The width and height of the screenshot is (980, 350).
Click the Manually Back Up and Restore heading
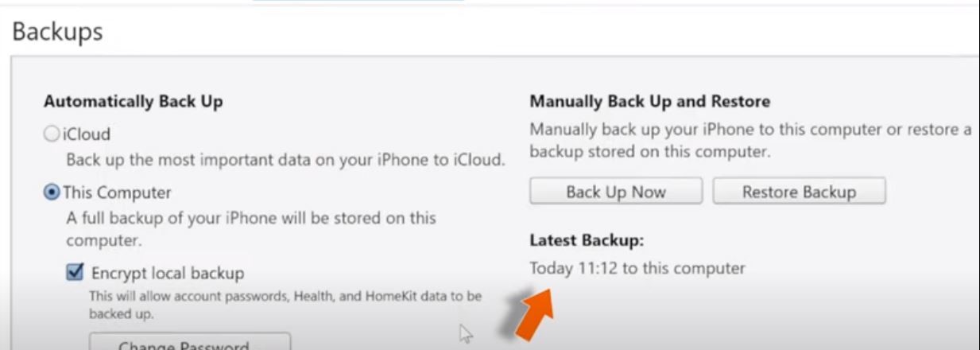point(650,102)
